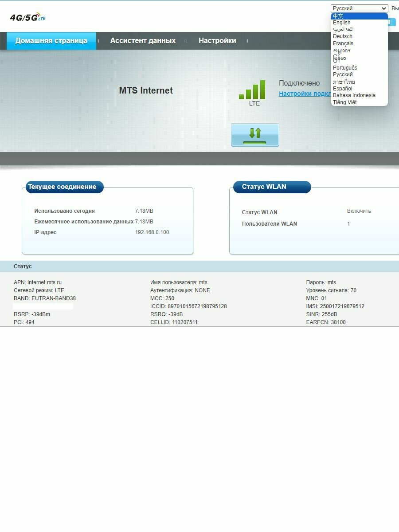Toggle the data connection arrows button

click(x=255, y=135)
